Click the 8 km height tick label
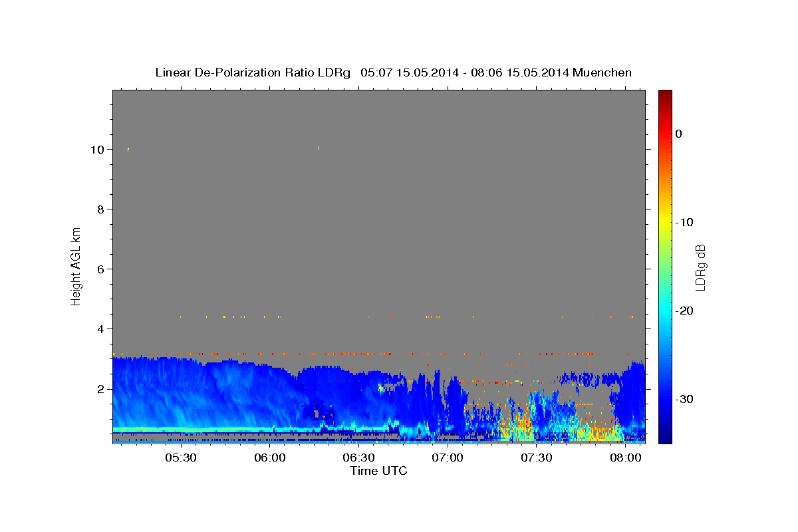The height and width of the screenshot is (532, 798). click(x=100, y=209)
